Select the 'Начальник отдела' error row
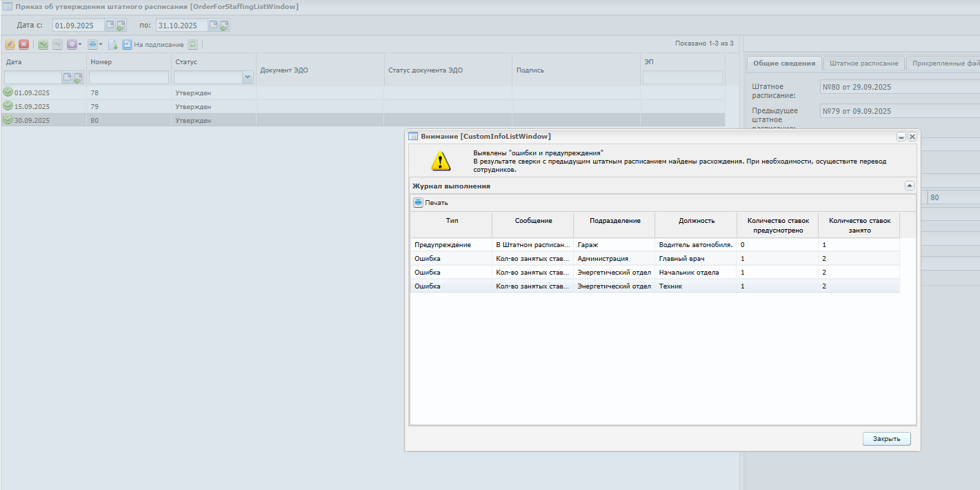Screen dimensions: 980x490 click(x=654, y=272)
